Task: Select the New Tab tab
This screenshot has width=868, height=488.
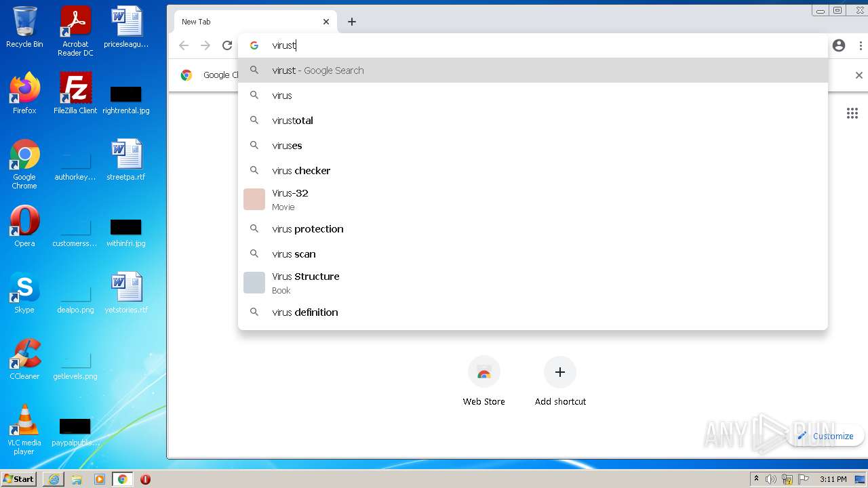Action: click(x=256, y=22)
